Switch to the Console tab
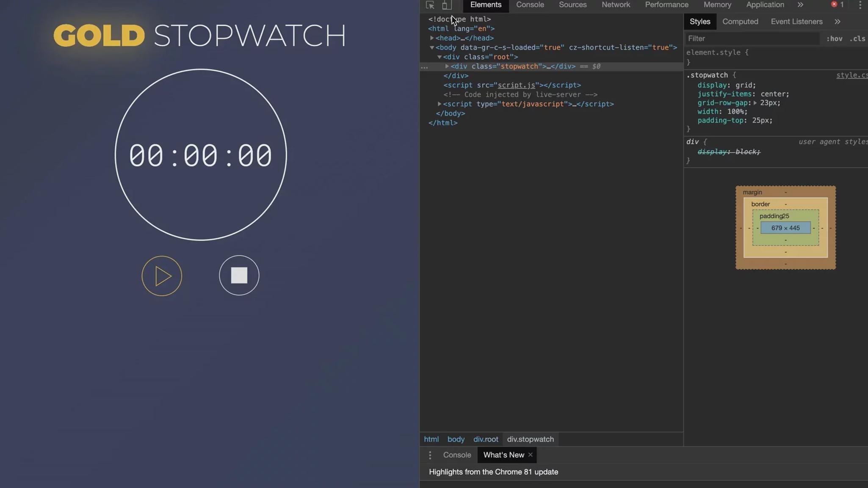 (x=530, y=5)
